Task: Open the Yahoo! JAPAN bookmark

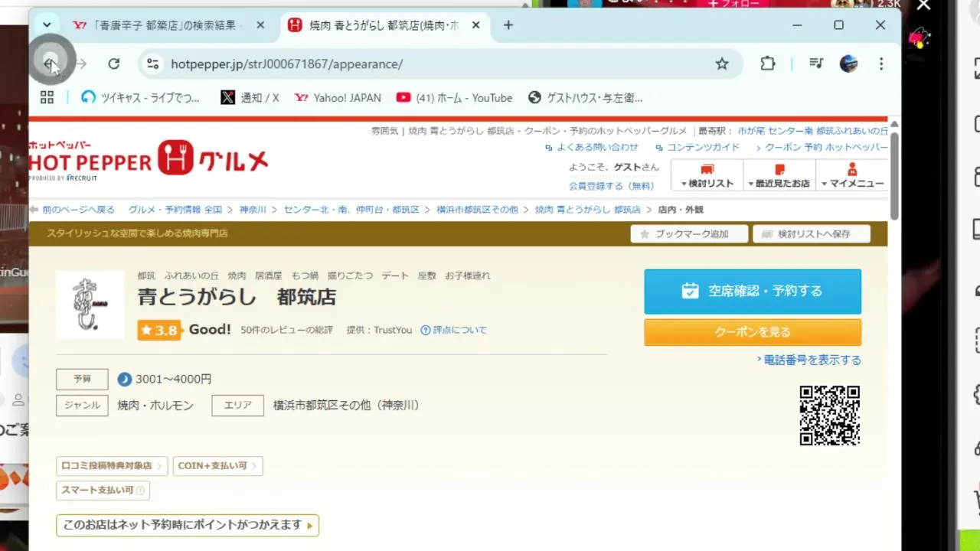Action: (338, 97)
